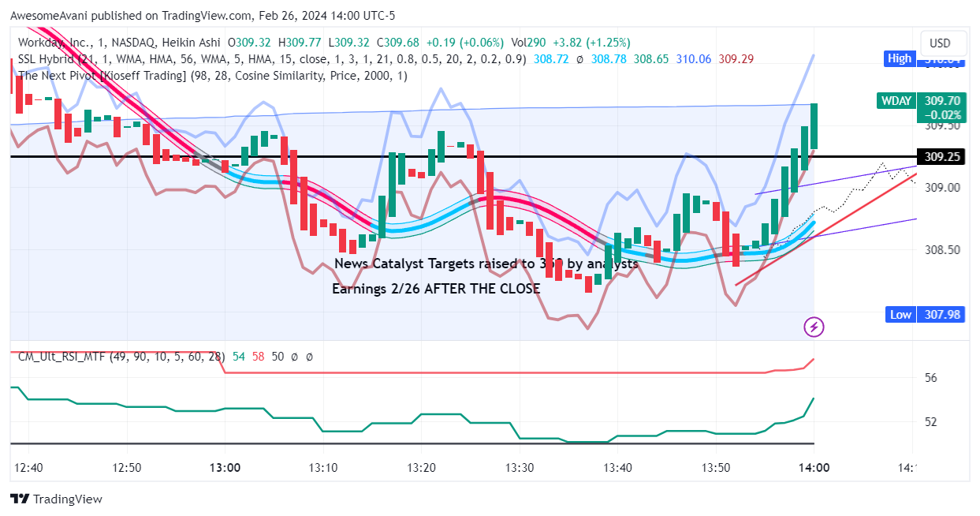The width and height of the screenshot is (980, 516).
Task: Click the 13:10 time axis label
Action: 323,468
